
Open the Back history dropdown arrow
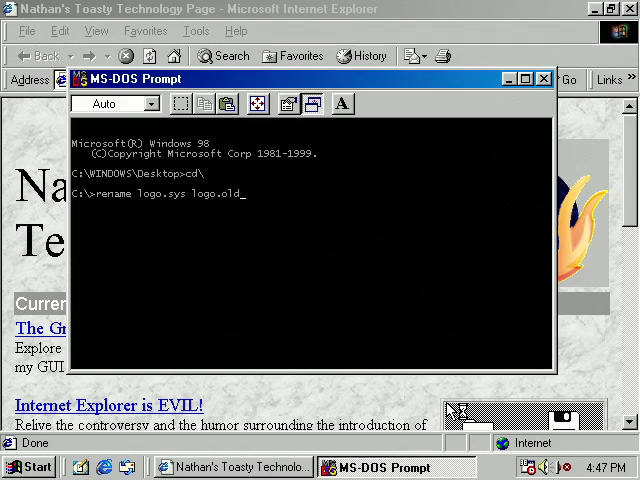tap(71, 56)
